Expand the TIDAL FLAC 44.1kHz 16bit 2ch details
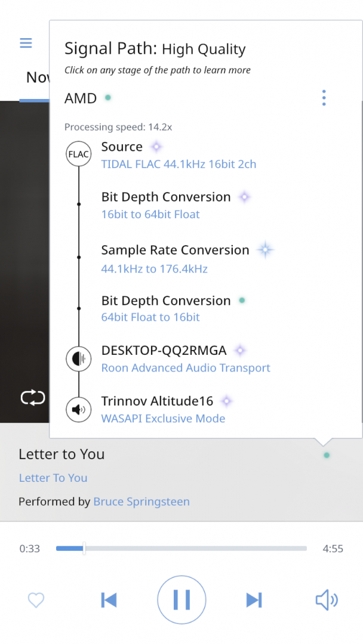The image size is (363, 644). pos(179,164)
